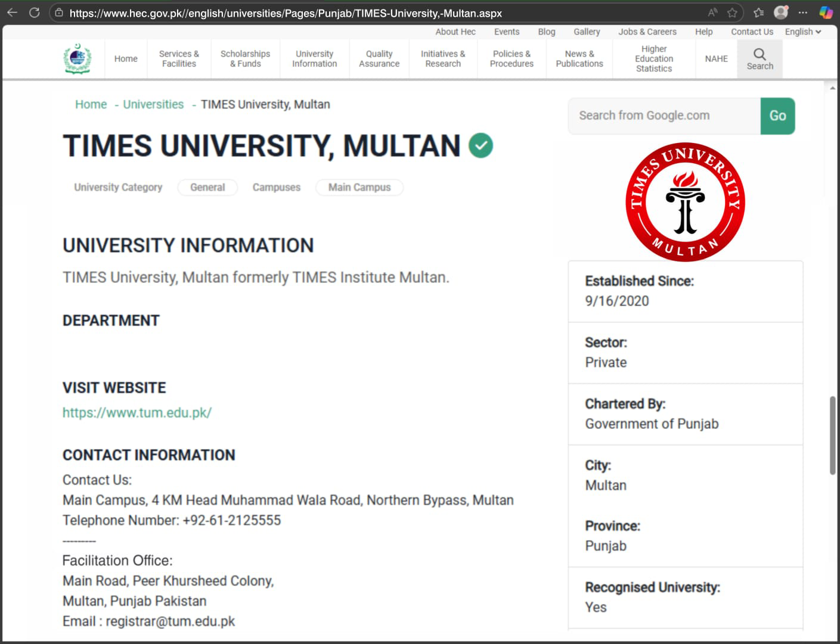The image size is (840, 644).
Task: Open Higher Education Statistics menu
Action: 654,58
